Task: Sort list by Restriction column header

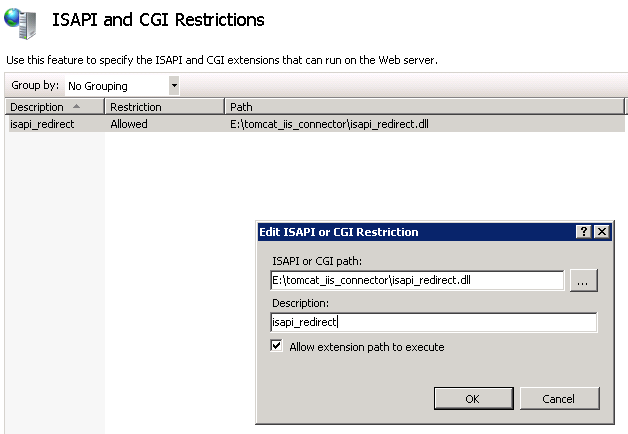Action: point(136,107)
